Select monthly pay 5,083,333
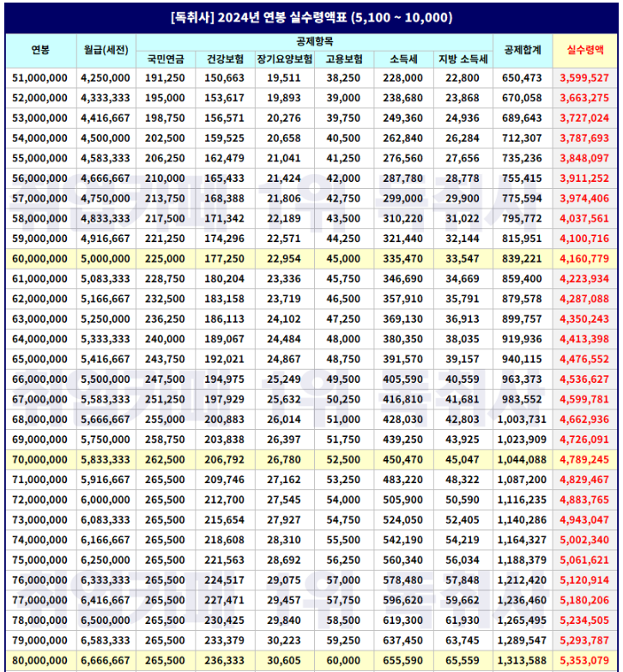Screen dimensions: 623x672 click(x=106, y=279)
